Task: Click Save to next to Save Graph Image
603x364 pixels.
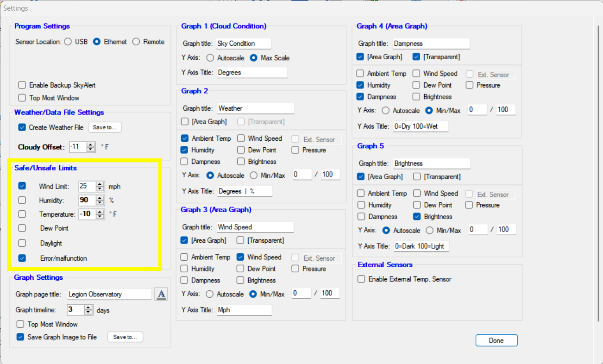Action: coord(126,337)
